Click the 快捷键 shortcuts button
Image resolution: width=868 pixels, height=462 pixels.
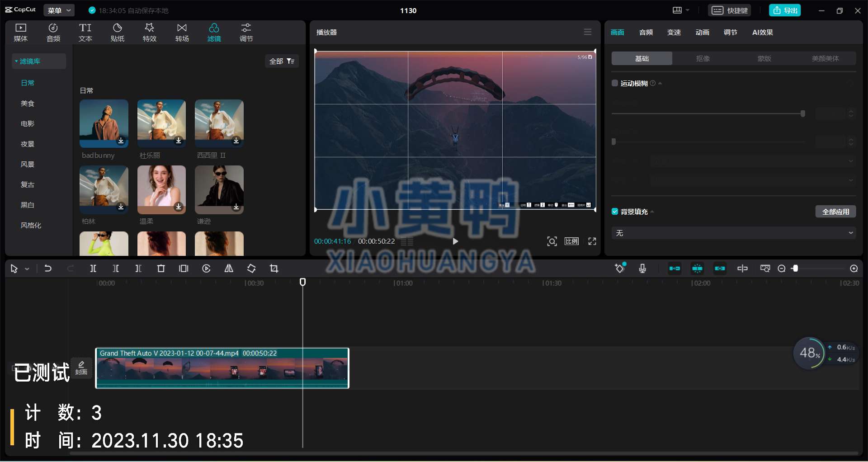[730, 10]
